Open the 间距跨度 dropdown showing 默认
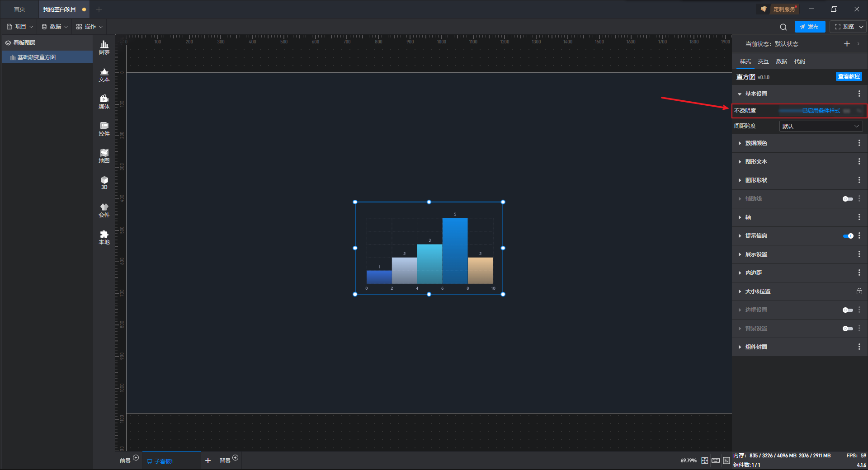 coord(821,126)
